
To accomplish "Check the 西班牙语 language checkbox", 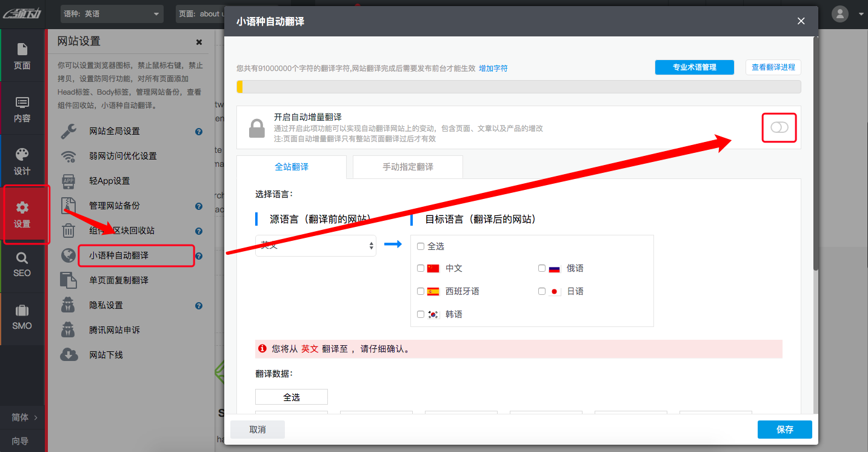I will pyautogui.click(x=420, y=291).
